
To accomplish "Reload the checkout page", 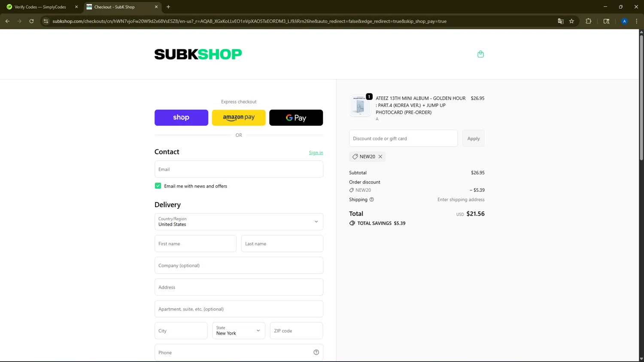I will [x=31, y=21].
